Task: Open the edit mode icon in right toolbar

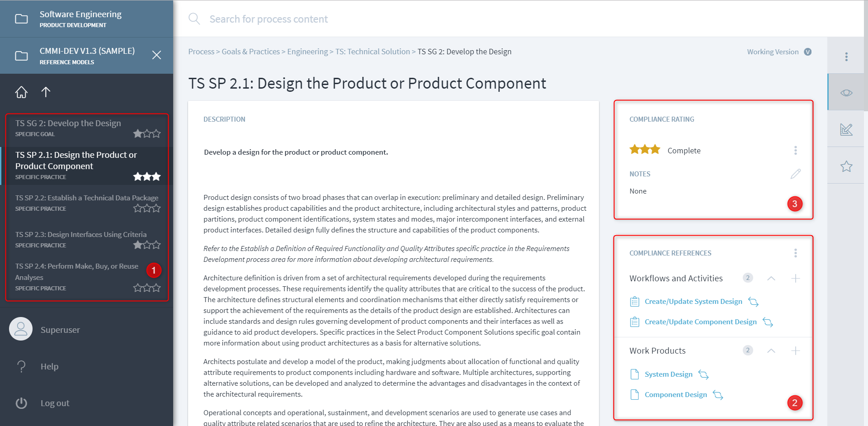Action: pyautogui.click(x=846, y=130)
